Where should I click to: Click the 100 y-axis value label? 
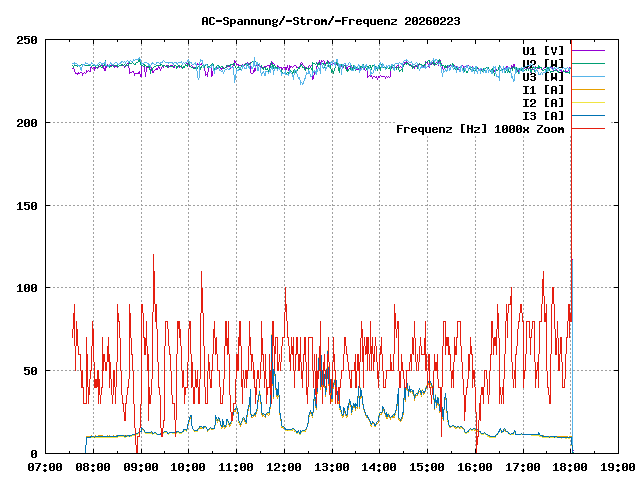click(x=27, y=288)
